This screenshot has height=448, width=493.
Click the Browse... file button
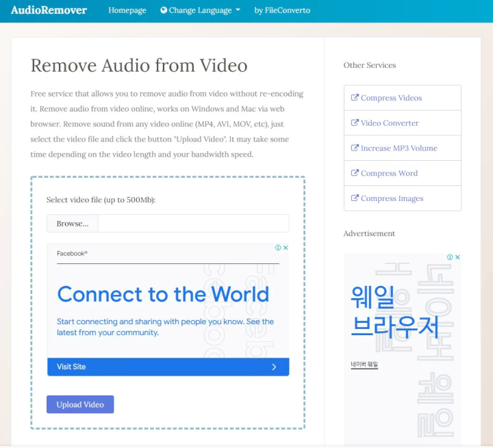73,224
